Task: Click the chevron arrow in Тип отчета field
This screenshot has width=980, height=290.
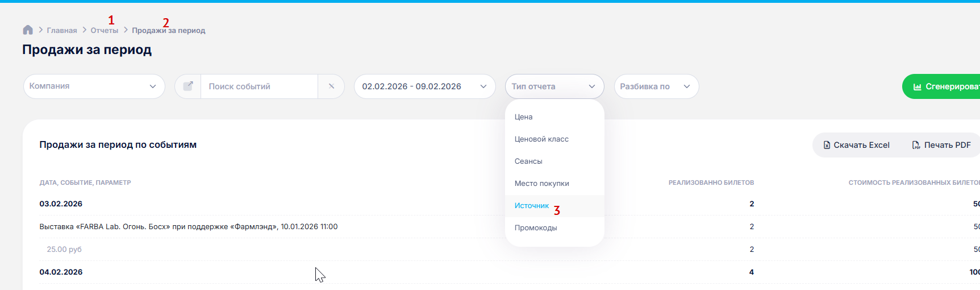Action: (x=592, y=86)
